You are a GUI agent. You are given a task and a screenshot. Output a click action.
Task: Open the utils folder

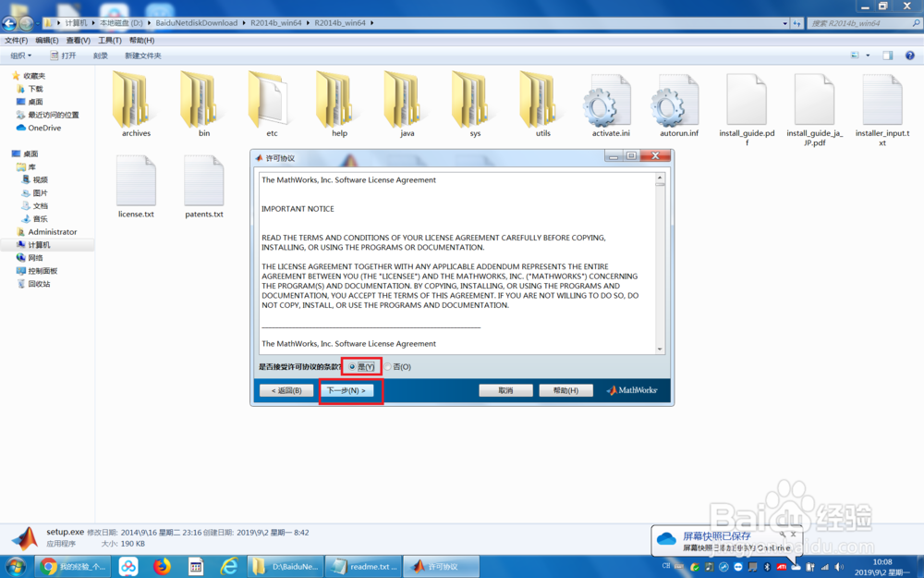coord(542,105)
